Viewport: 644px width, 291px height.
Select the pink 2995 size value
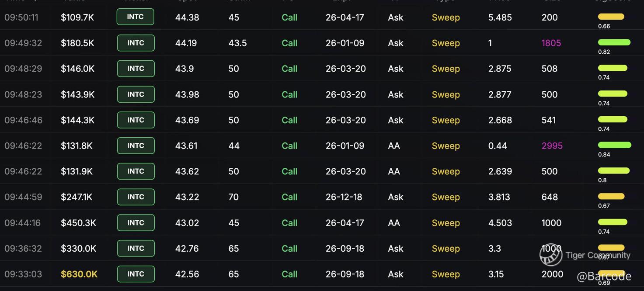coord(552,146)
